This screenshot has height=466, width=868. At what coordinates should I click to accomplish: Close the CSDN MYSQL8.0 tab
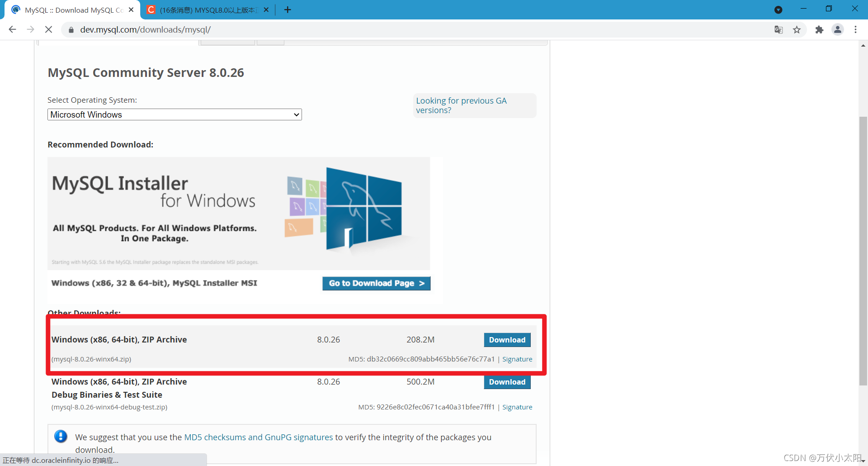(266, 10)
